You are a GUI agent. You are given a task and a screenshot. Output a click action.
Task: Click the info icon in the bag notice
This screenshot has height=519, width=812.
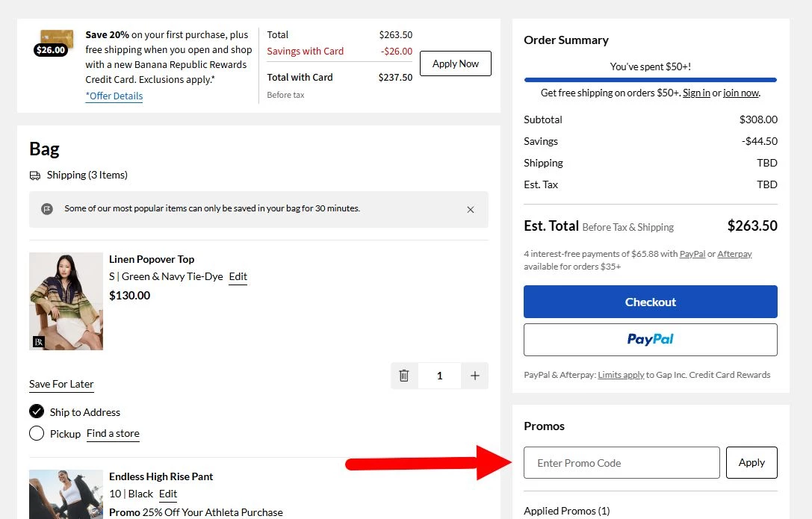(x=47, y=209)
